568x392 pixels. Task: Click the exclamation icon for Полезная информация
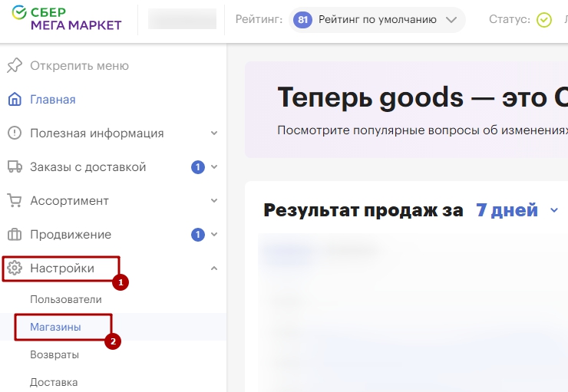point(15,133)
